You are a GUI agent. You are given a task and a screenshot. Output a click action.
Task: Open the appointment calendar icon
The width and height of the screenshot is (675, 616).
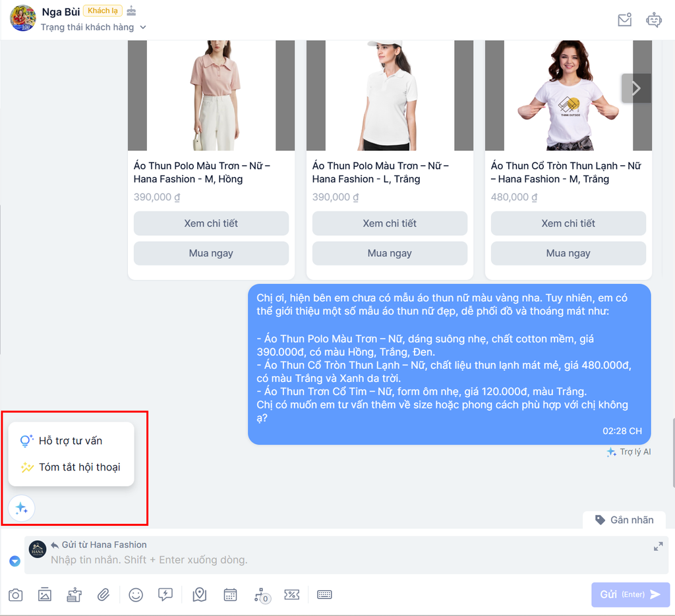pyautogui.click(x=229, y=594)
